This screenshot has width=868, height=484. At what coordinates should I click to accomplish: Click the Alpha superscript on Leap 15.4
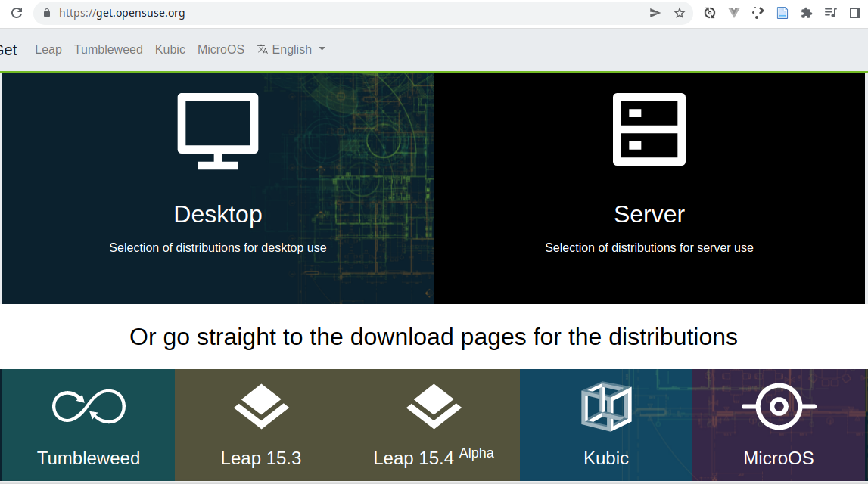pos(477,453)
